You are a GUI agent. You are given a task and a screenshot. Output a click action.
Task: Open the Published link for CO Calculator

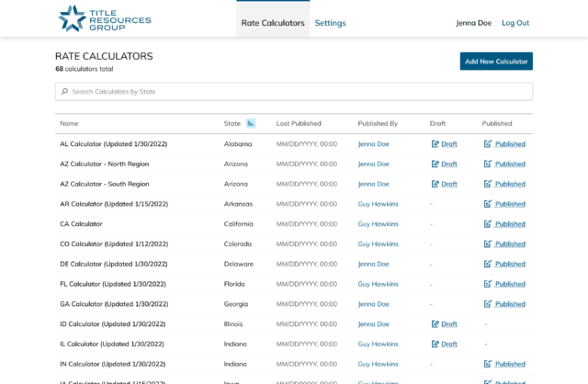510,244
